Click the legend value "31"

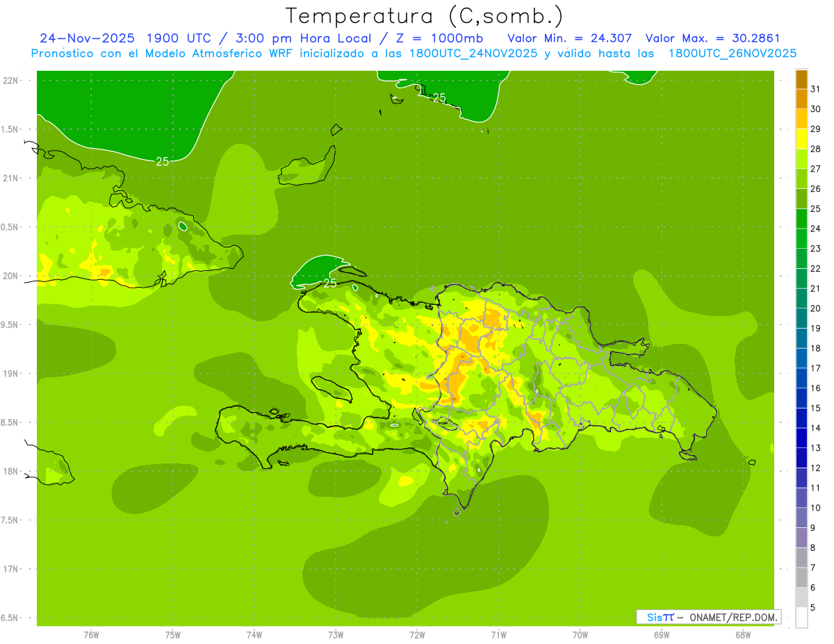816,89
